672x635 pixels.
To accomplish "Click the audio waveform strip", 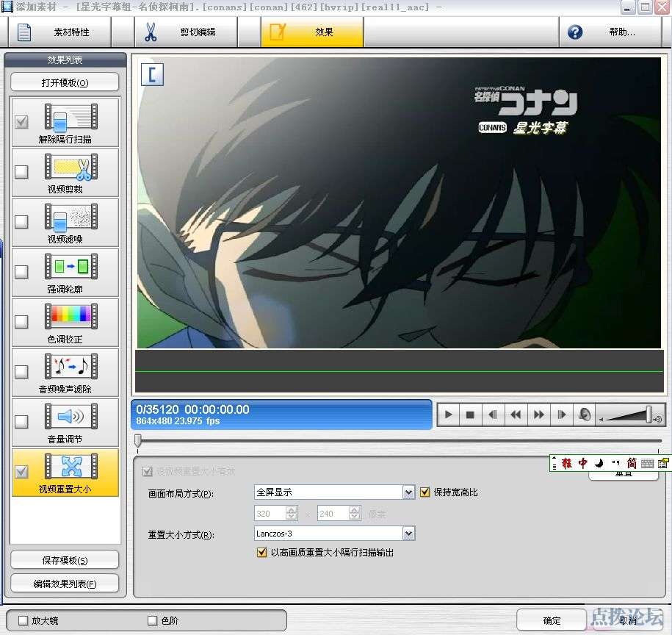I will (399, 371).
